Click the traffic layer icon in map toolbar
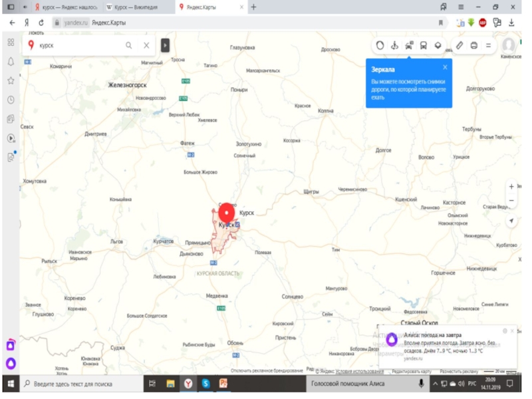Screen dimensions: 532x399 tap(380, 46)
